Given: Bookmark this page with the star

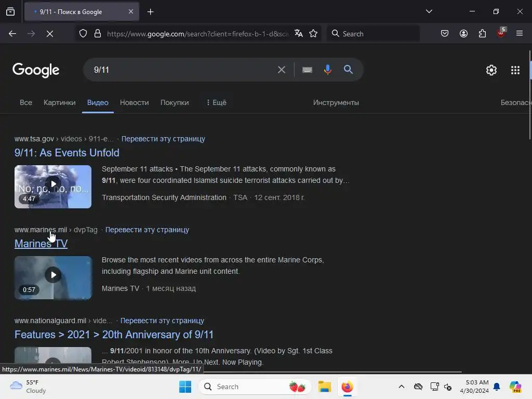Looking at the screenshot, I should click(x=313, y=34).
